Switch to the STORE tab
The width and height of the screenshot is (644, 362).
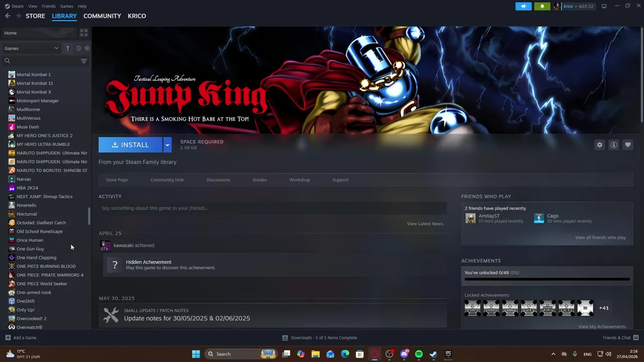point(35,16)
